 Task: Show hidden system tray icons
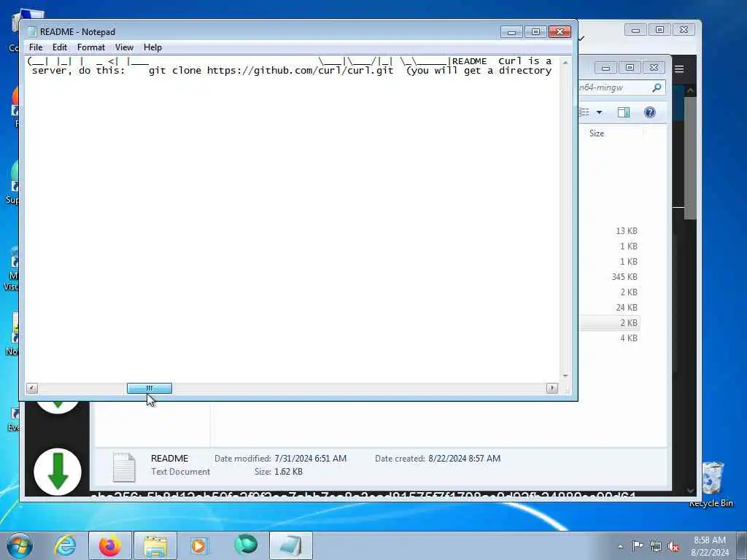[x=620, y=546]
